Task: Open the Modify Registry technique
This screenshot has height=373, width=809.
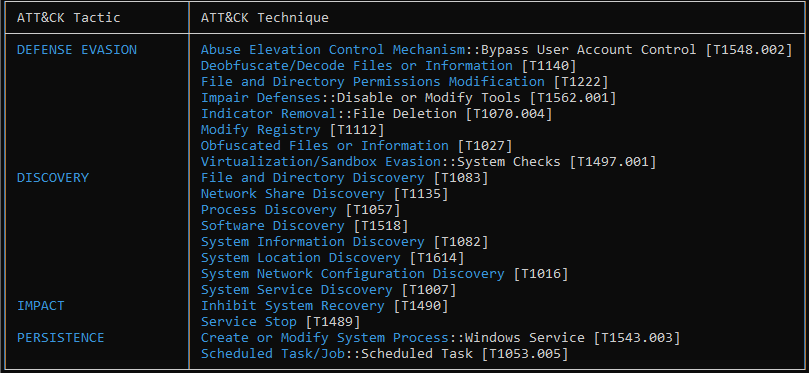Action: click(x=261, y=130)
